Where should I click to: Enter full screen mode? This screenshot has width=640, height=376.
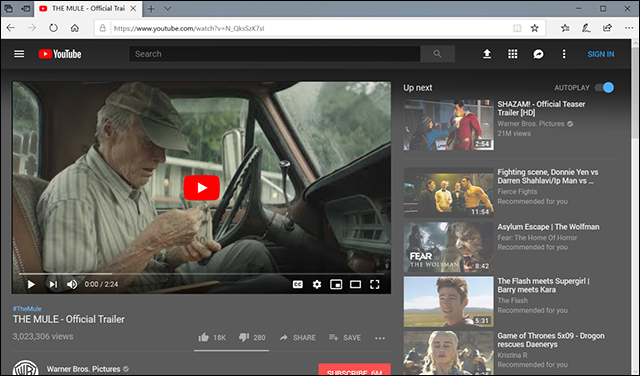(x=375, y=284)
